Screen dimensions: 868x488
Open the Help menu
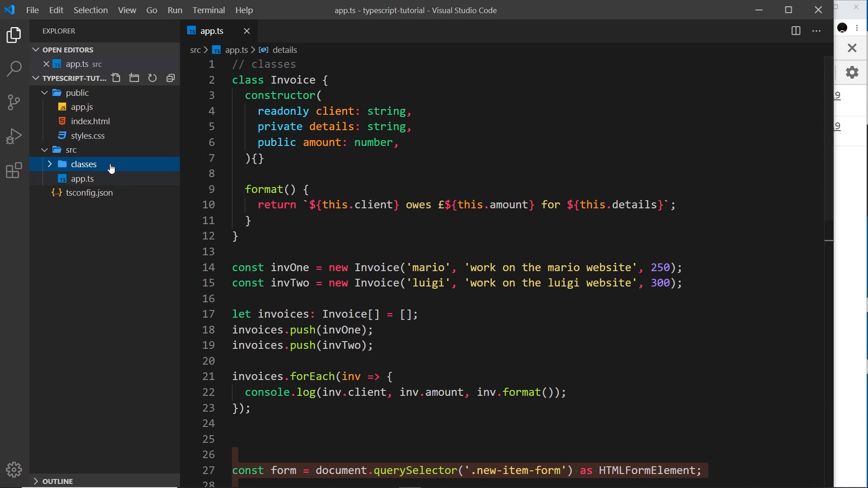pos(244,10)
